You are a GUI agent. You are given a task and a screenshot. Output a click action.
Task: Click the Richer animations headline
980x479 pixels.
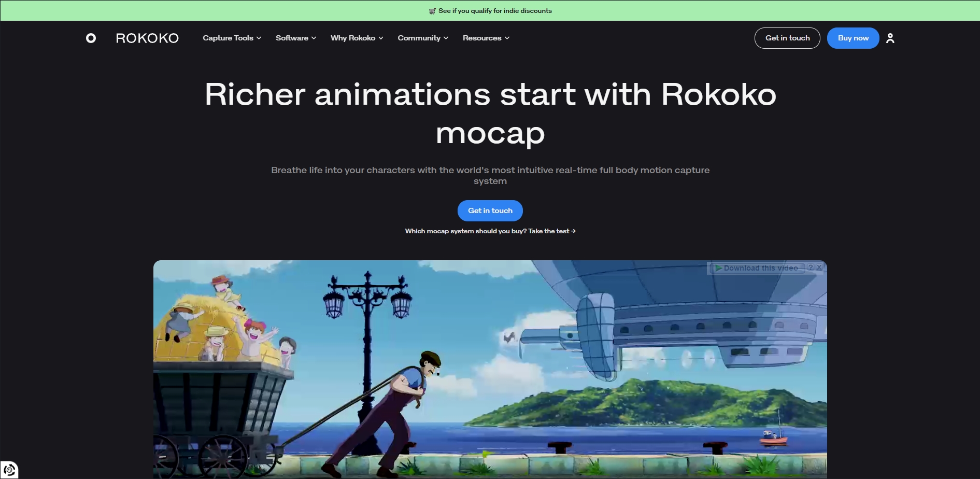coord(490,114)
